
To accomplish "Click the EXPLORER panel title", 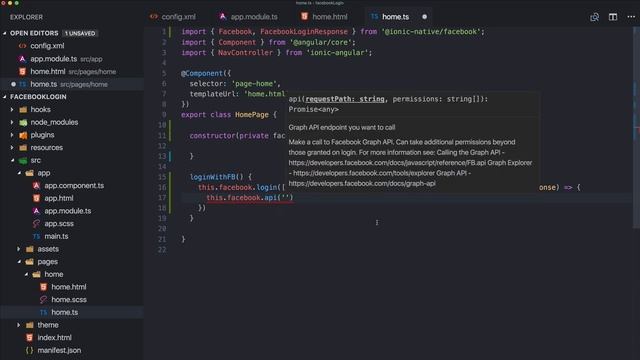I will click(x=27, y=17).
